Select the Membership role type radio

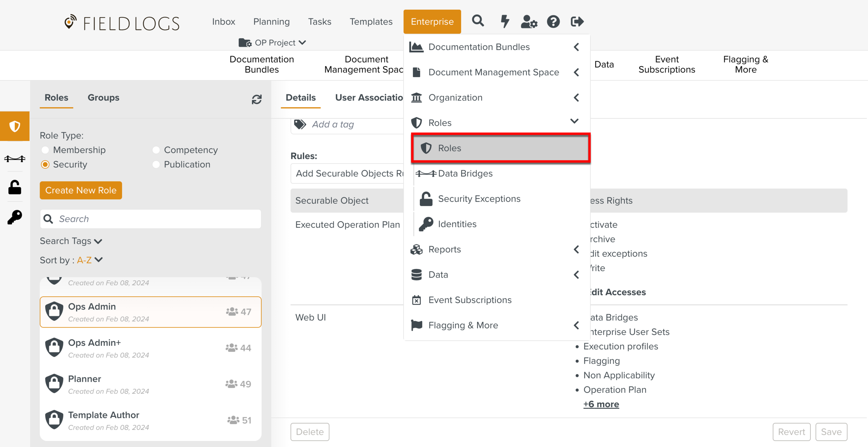point(45,150)
